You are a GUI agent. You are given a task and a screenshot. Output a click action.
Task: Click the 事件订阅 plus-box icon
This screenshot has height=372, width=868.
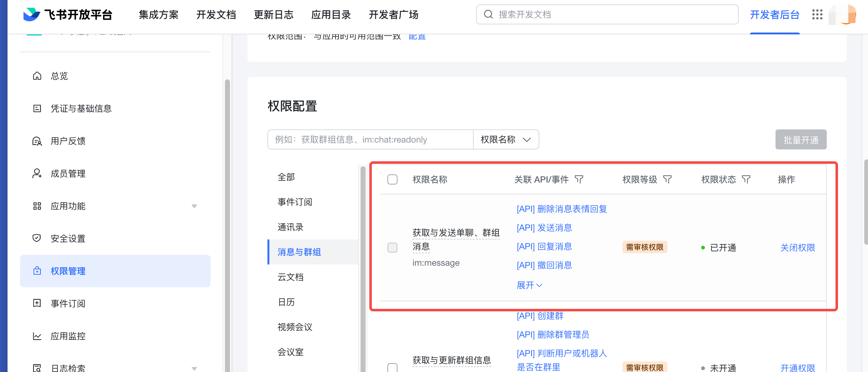37,303
